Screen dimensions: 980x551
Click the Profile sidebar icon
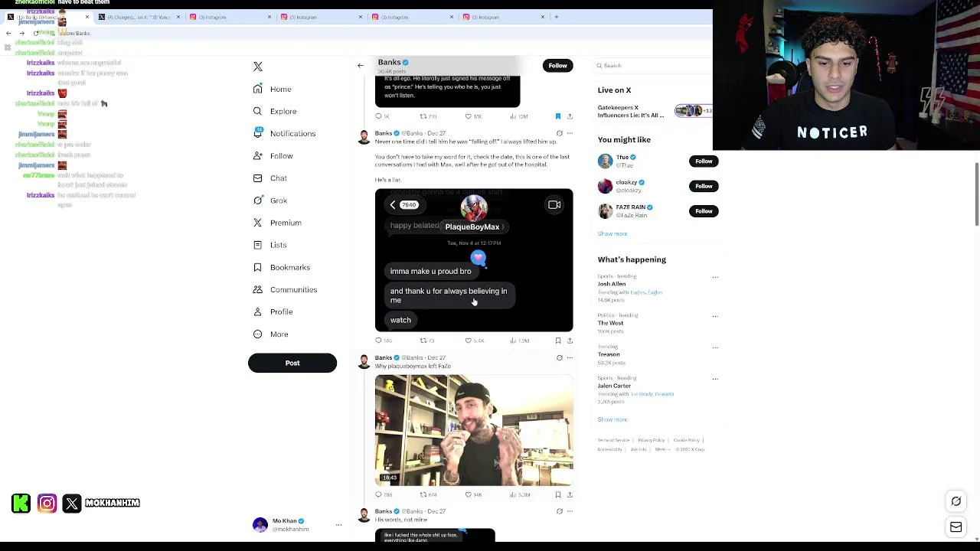tap(258, 311)
